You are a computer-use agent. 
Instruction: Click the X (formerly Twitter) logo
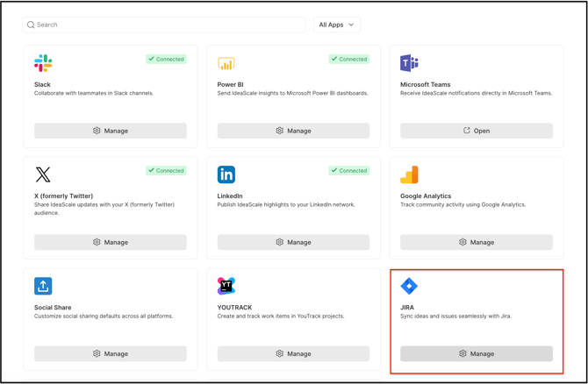point(43,174)
